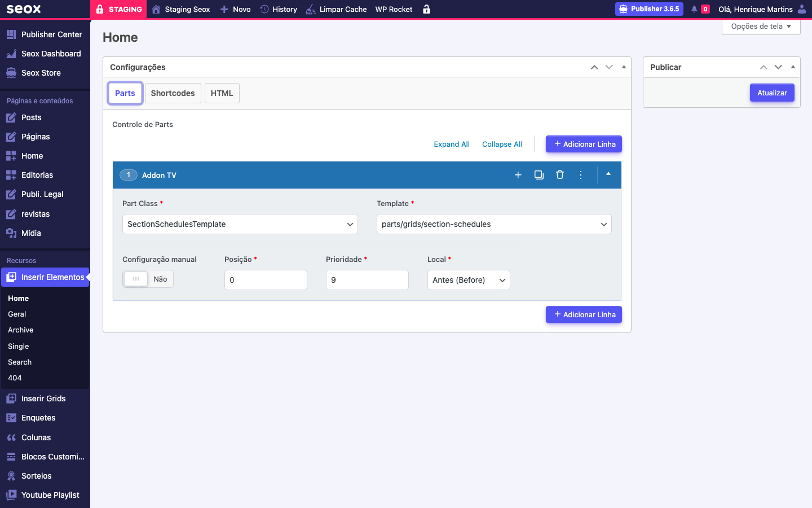Open History in the admin bar
This screenshot has width=812, height=508.
[x=279, y=9]
